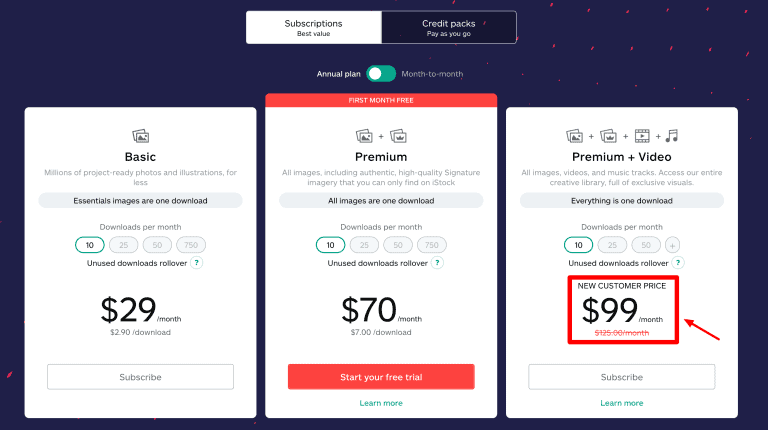Select 50 downloads in Basic plan
768x430 pixels.
point(157,245)
